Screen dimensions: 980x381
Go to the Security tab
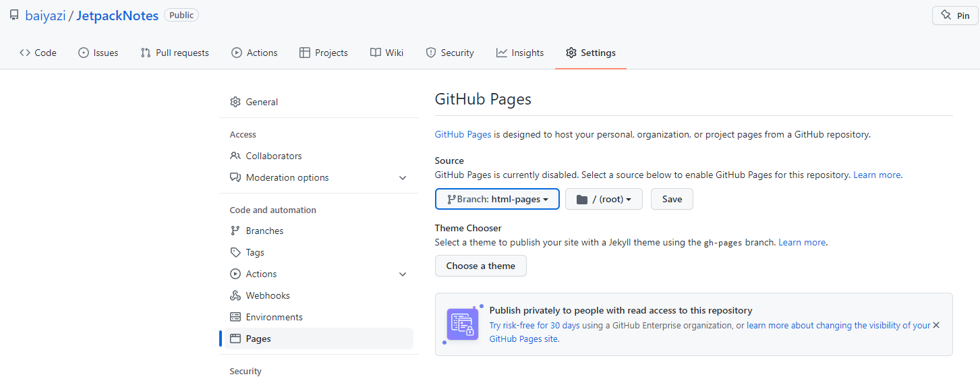450,53
